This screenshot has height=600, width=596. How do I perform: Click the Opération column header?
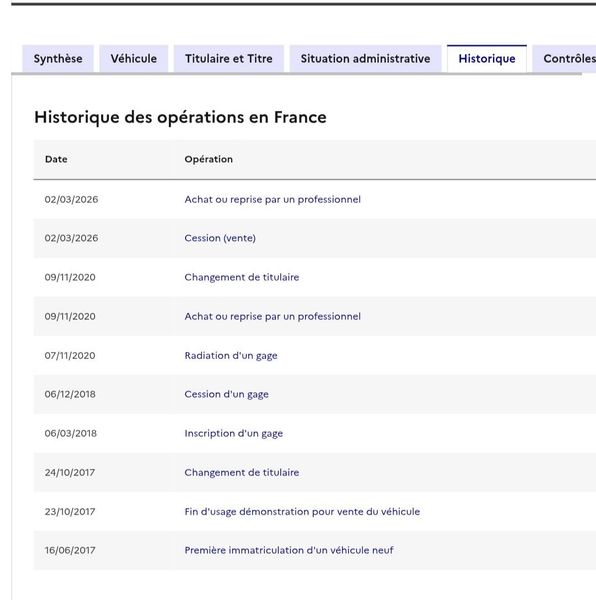point(208,159)
